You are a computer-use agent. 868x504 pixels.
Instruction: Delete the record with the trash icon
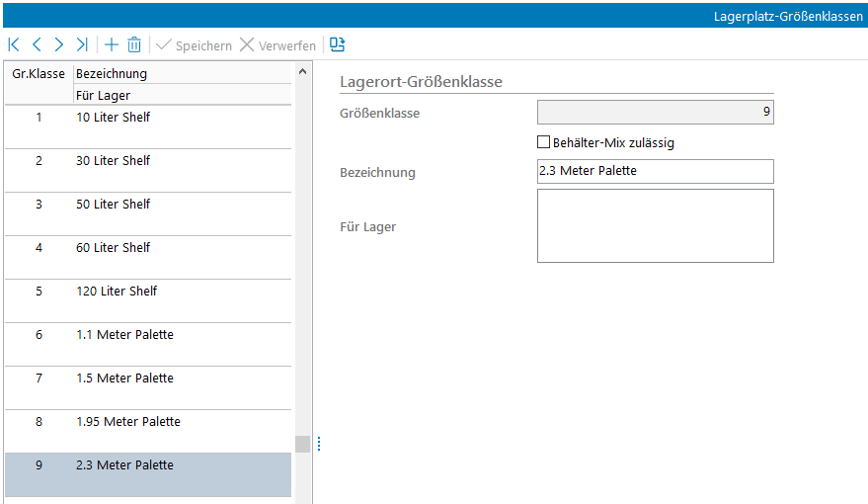coord(134,44)
